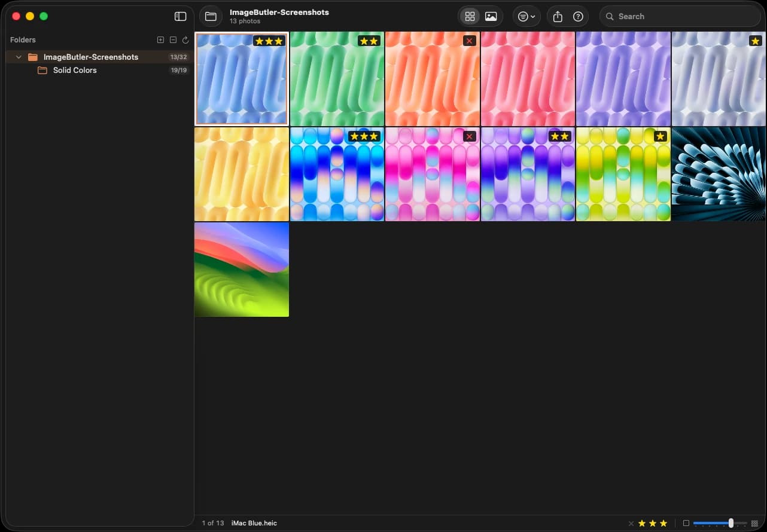Clear rating with the status bar X
The width and height of the screenshot is (767, 532).
[631, 524]
